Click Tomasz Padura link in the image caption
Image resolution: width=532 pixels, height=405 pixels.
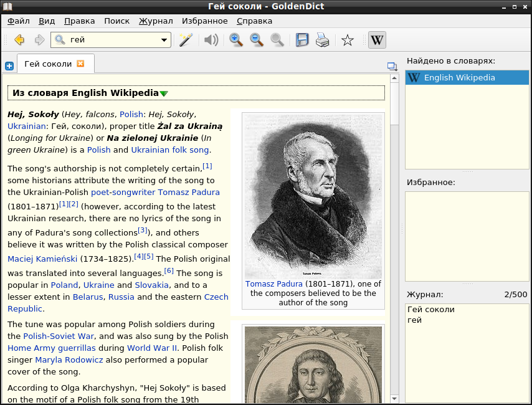pyautogui.click(x=274, y=283)
